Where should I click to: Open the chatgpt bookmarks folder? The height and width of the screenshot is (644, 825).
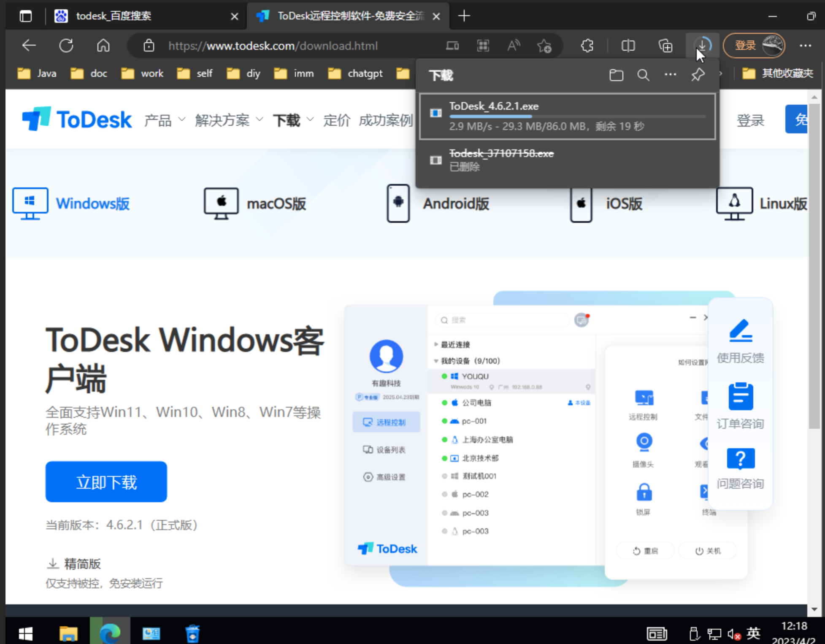pos(355,73)
